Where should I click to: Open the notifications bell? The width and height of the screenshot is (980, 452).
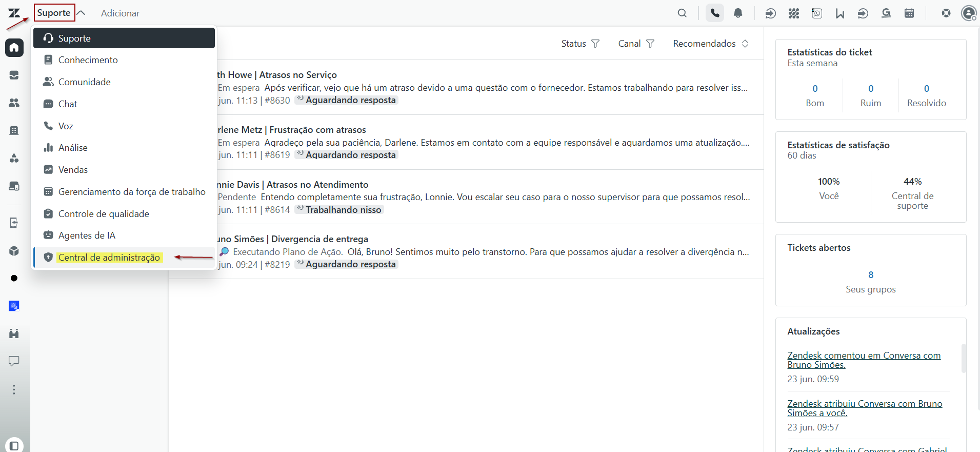point(738,13)
